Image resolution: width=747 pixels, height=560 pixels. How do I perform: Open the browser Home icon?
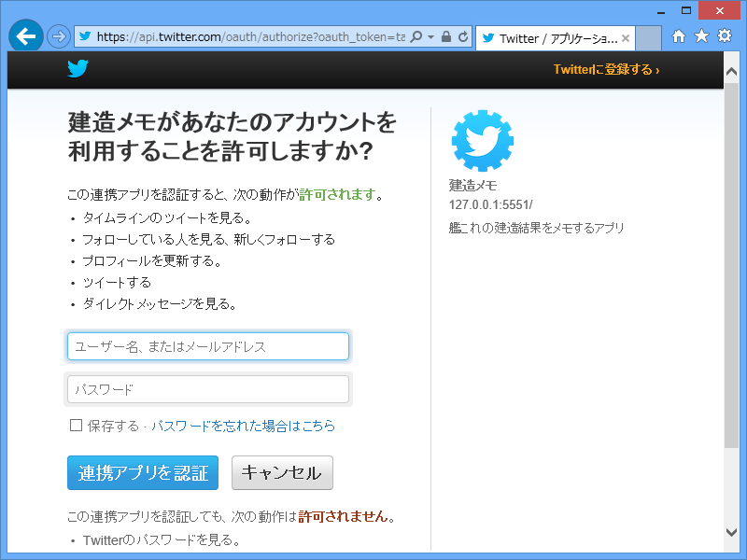pyautogui.click(x=679, y=36)
